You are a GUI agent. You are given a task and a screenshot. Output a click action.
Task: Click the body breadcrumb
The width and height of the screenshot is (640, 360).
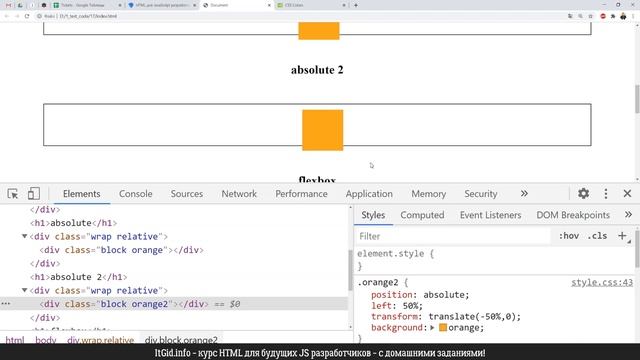coord(45,340)
